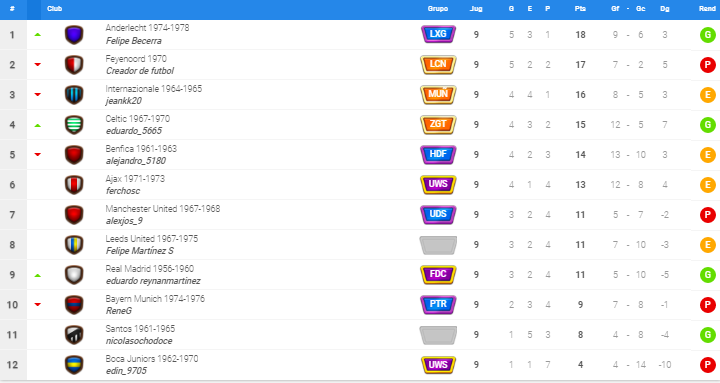Click the red down arrow beside Bayern Munich
Image resolution: width=720 pixels, height=383 pixels.
point(38,304)
